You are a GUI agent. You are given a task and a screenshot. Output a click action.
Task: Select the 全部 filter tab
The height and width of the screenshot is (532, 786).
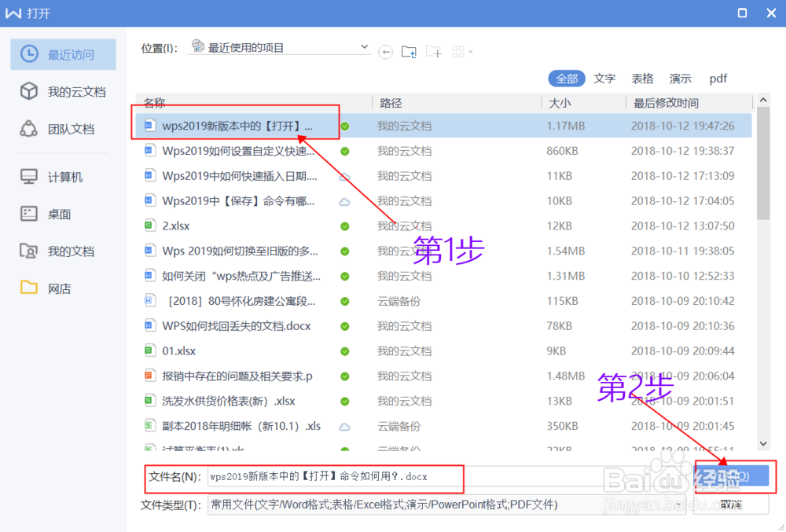(567, 79)
